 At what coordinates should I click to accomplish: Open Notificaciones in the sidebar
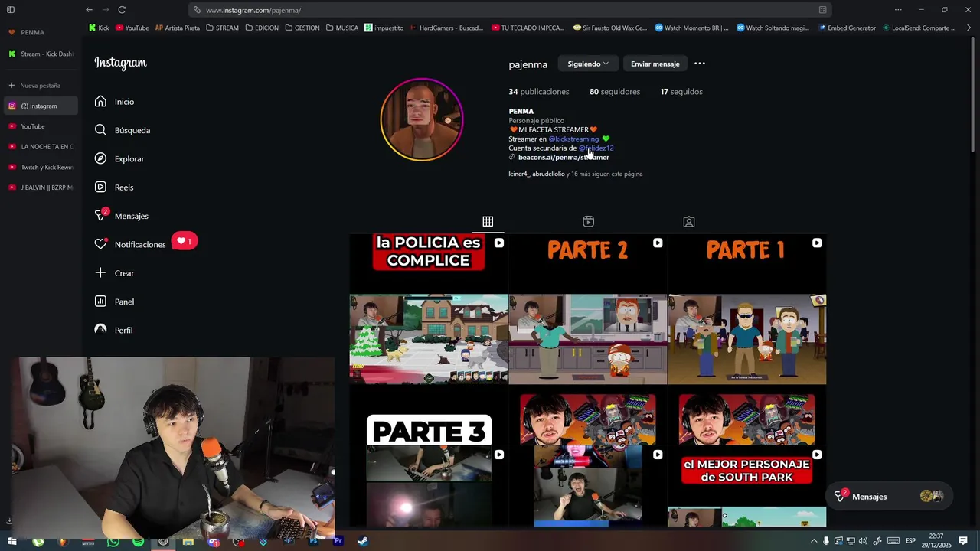(x=130, y=244)
